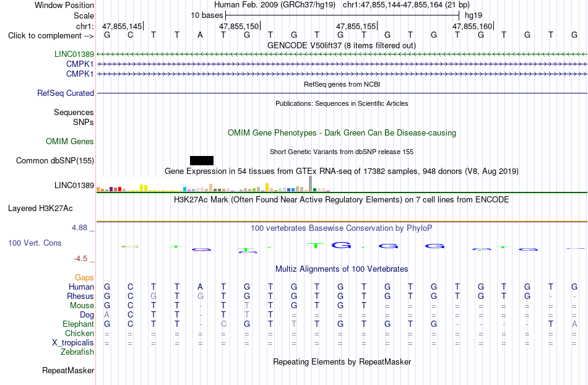The image size is (588, 385).
Task: Click the LINC01389 label beside the GTEx bar chart
Action: pos(74,185)
